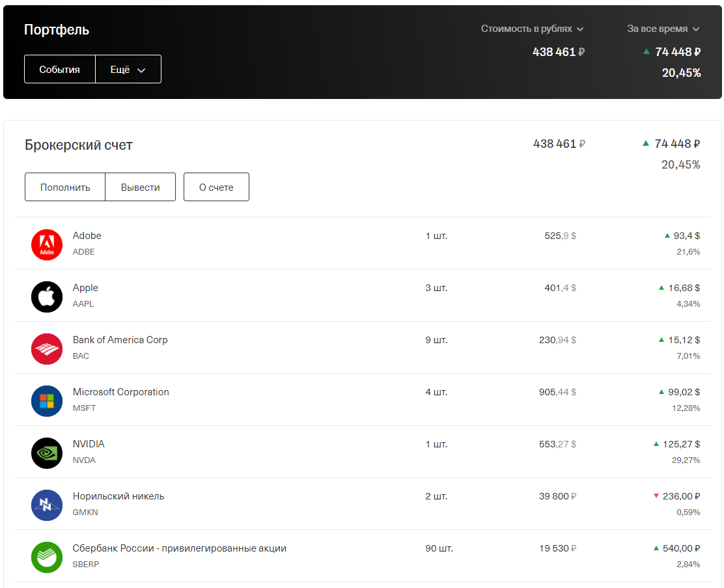Click the Норильский никель logo icon
This screenshot has height=588, width=724.
pos(47,505)
